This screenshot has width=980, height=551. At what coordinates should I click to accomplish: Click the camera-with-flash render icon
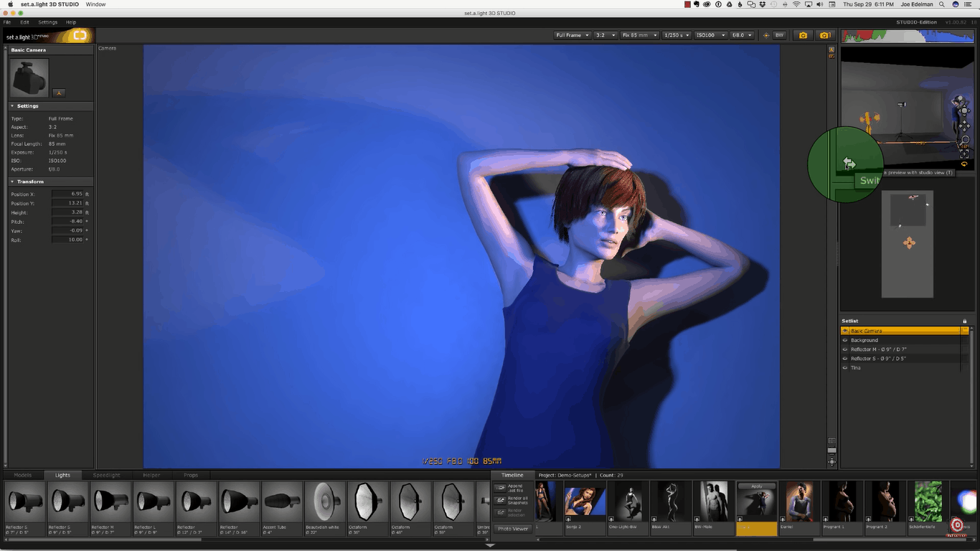click(x=824, y=34)
